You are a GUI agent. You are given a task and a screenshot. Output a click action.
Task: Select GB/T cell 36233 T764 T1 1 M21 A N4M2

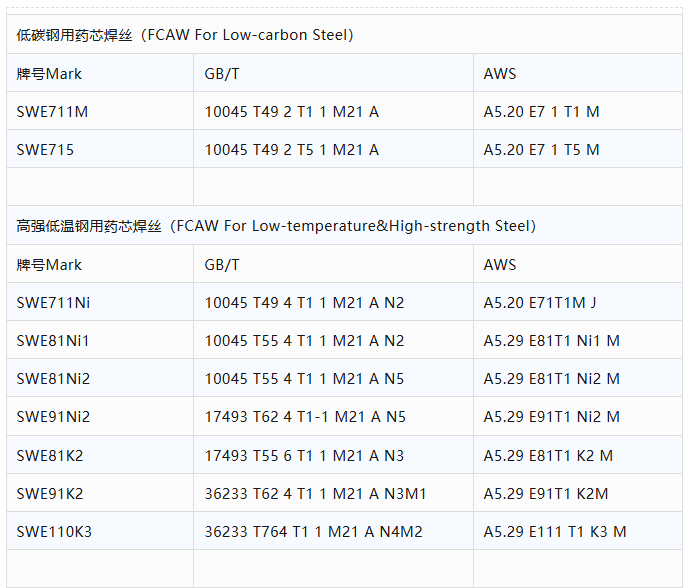pyautogui.click(x=313, y=532)
